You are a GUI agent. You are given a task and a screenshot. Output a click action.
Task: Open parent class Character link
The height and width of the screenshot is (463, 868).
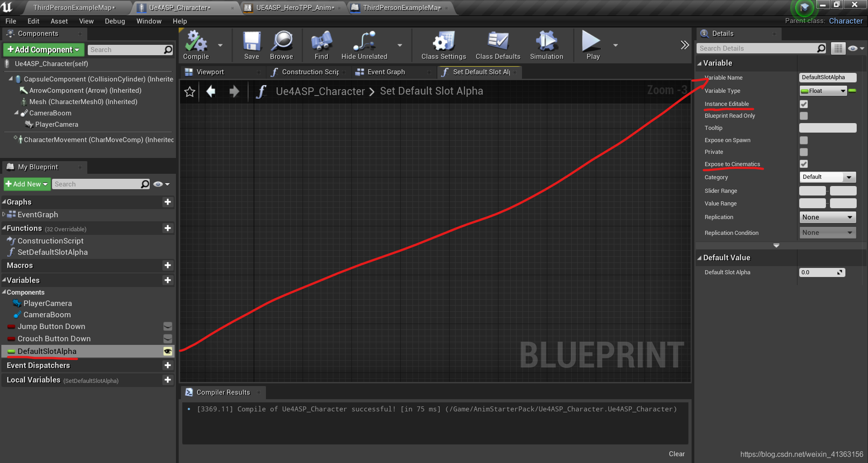[846, 21]
